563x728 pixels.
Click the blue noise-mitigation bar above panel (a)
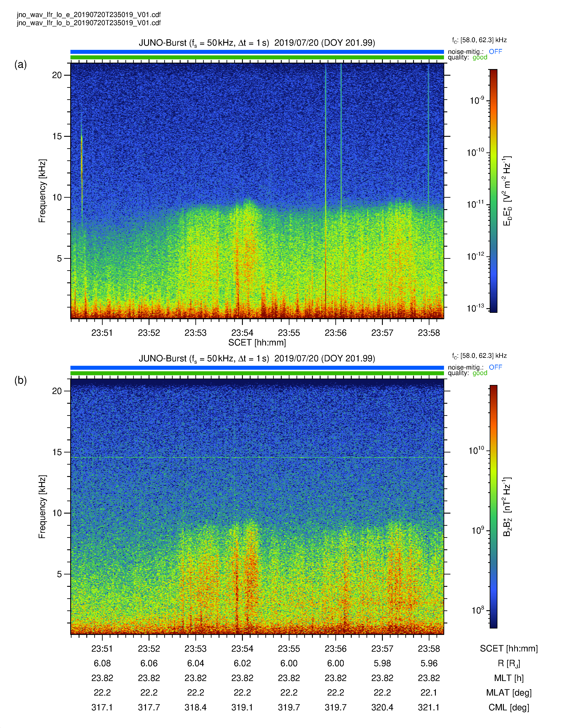(x=257, y=52)
